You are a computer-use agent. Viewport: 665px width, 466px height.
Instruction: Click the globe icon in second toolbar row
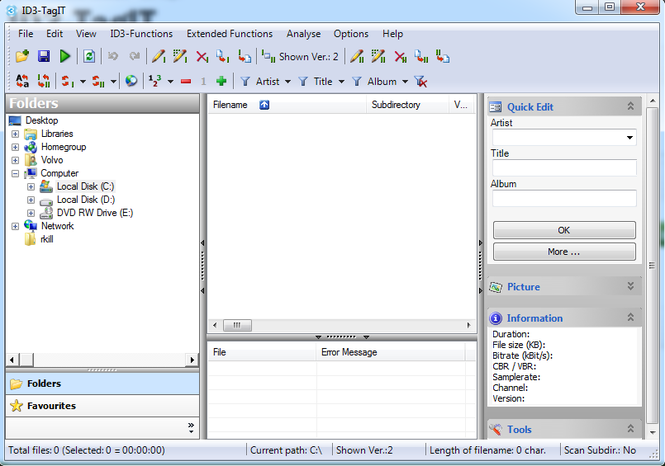(x=131, y=81)
